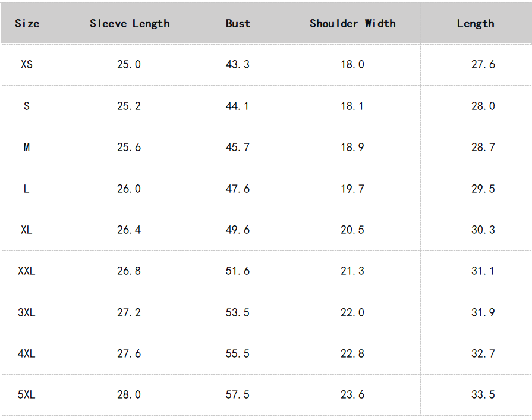
Task: Click sleeve length value 25.2
Action: [x=129, y=106]
